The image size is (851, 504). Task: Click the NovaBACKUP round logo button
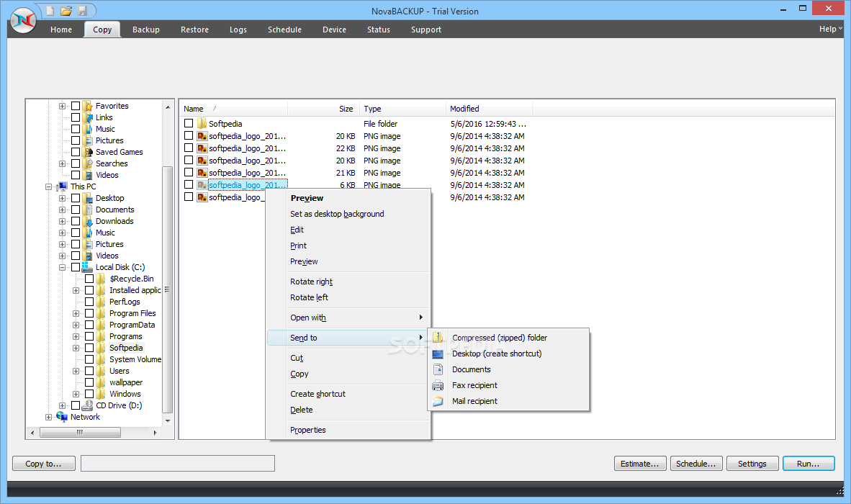point(23,21)
